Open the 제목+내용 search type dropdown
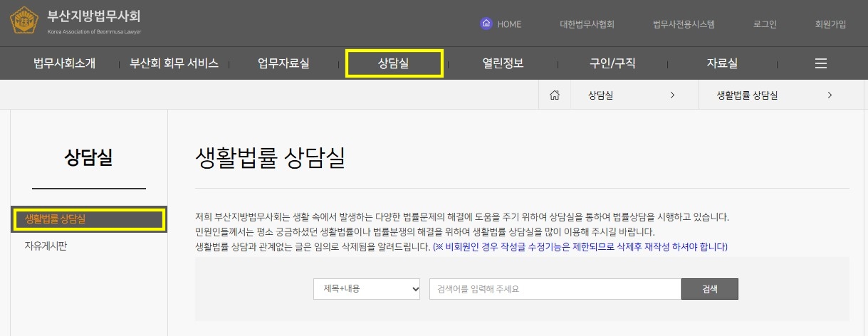 [367, 289]
